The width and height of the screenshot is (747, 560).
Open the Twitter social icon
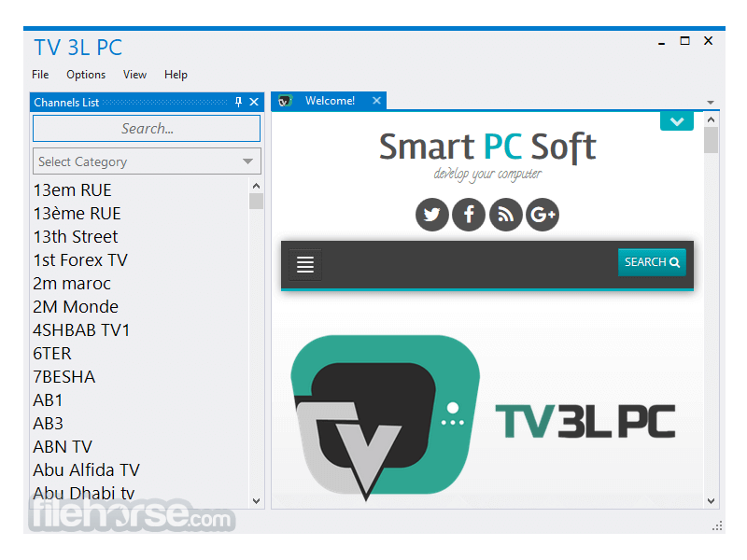[431, 215]
